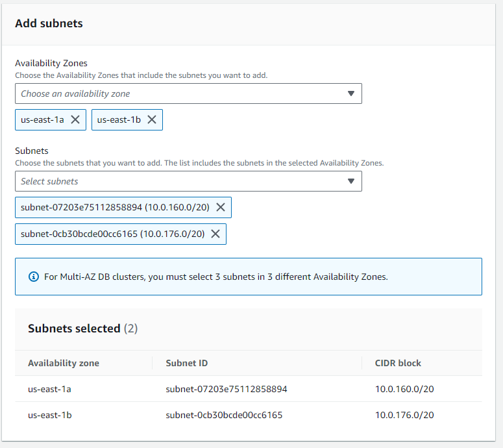Click the Multi-AZ DB clusters notice text
Image resolution: width=503 pixels, height=448 pixels.
click(215, 277)
